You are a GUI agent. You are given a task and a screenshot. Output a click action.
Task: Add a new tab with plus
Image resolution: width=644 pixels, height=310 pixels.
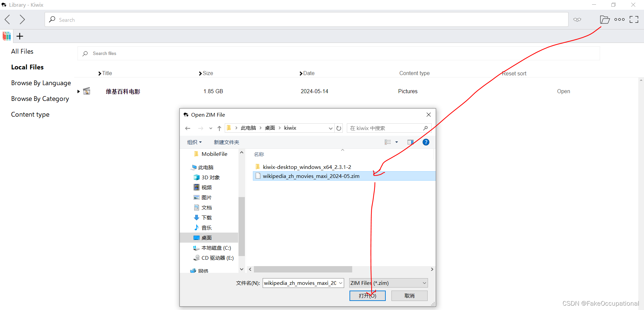coord(20,36)
